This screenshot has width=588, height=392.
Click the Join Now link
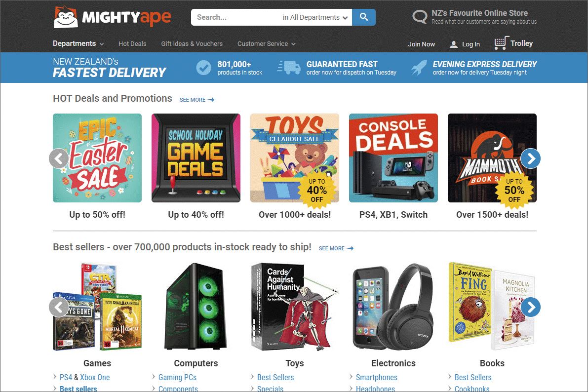click(421, 44)
